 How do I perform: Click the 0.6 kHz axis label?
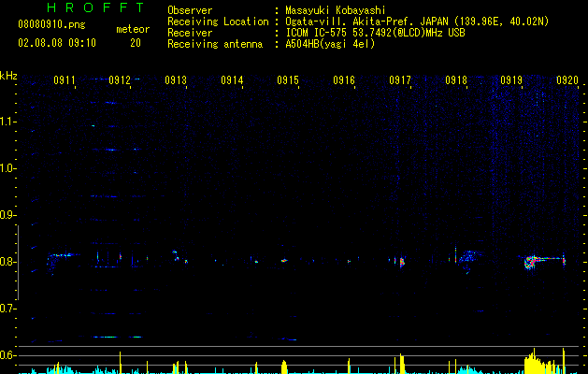7,355
